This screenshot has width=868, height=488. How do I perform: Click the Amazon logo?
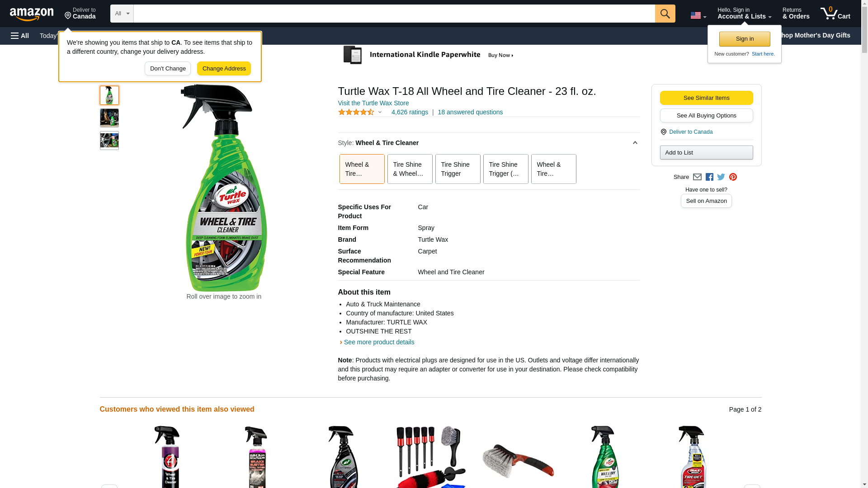coord(32,14)
